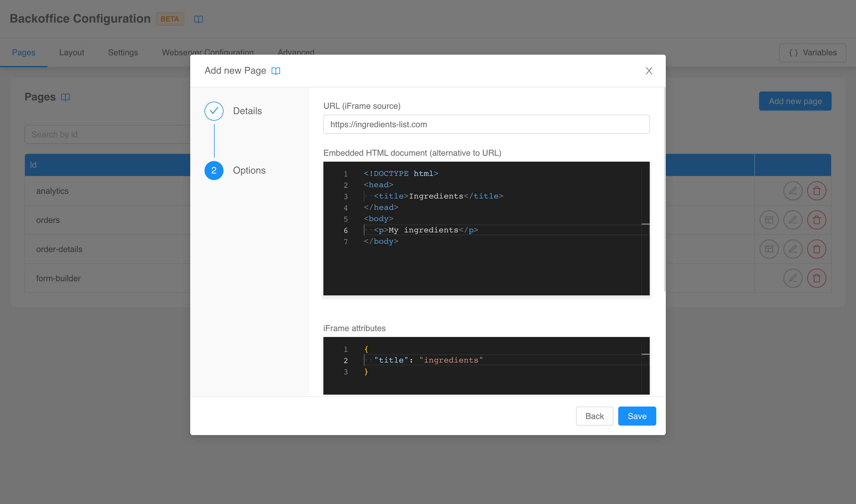
Task: Go Back to the Details step
Action: click(594, 416)
